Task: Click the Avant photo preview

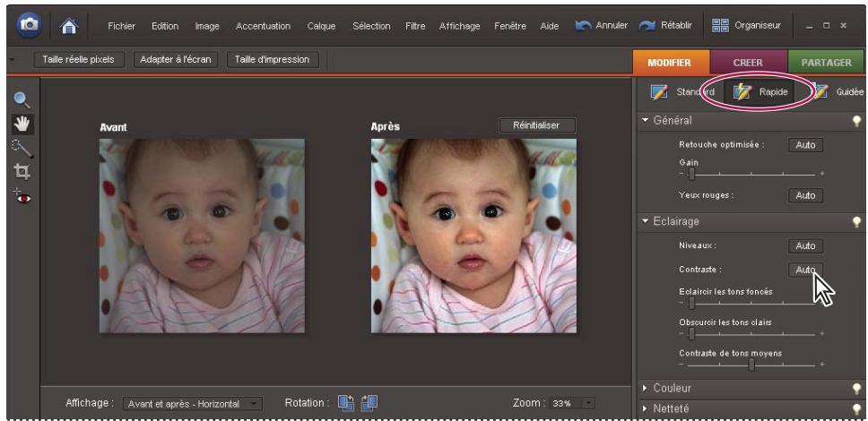Action: tap(202, 236)
